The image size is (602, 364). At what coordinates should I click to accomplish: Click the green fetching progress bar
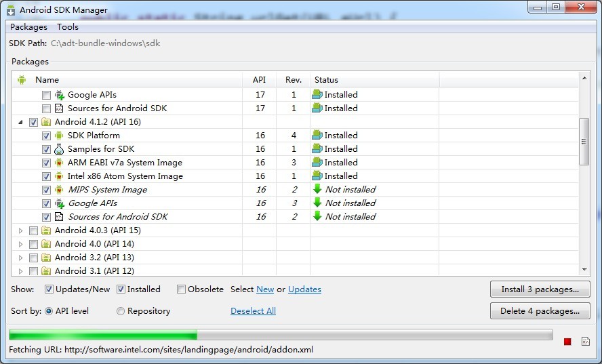coord(281,335)
